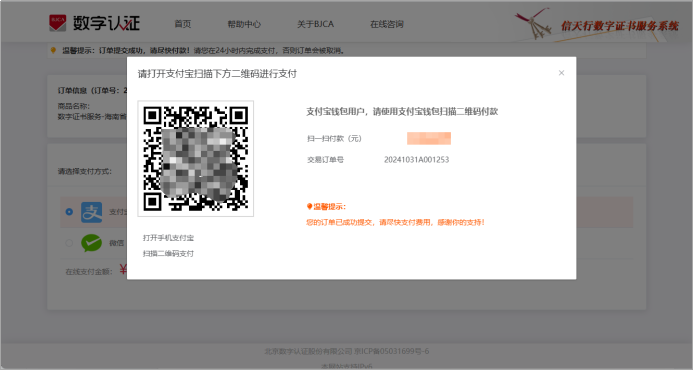
Task: Click the 数字认证 site title
Action: click(x=106, y=23)
